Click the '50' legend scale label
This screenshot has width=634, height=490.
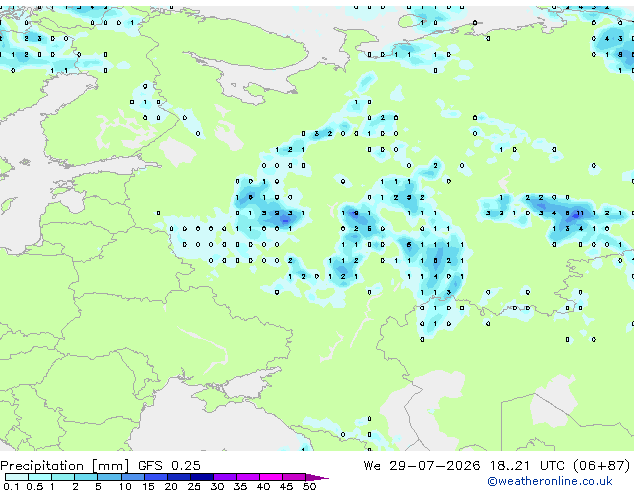pos(310,486)
